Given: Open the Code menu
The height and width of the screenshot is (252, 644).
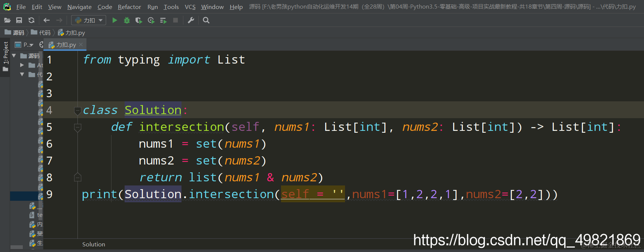Looking at the screenshot, I should tap(105, 7).
